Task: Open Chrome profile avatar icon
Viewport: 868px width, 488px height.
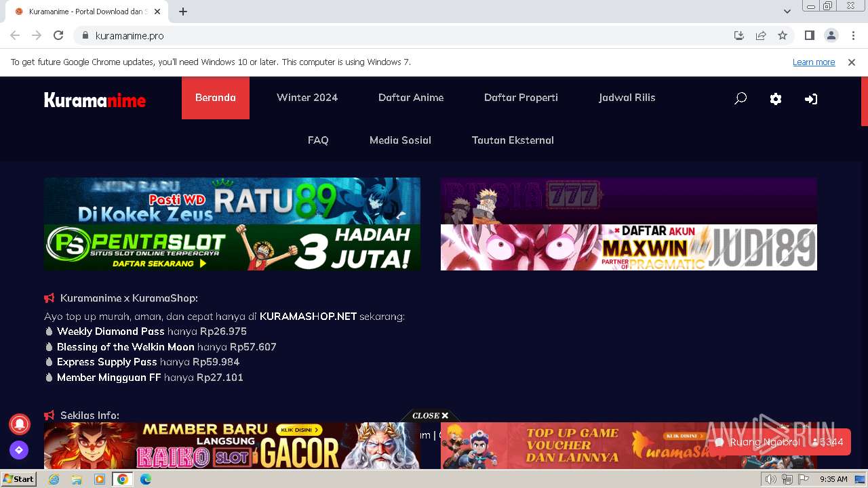Action: pyautogui.click(x=831, y=35)
